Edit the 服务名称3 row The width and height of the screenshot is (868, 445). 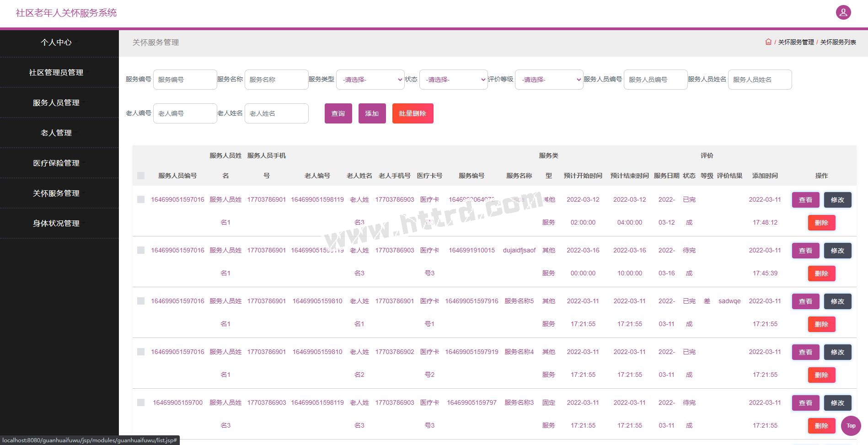click(x=838, y=403)
